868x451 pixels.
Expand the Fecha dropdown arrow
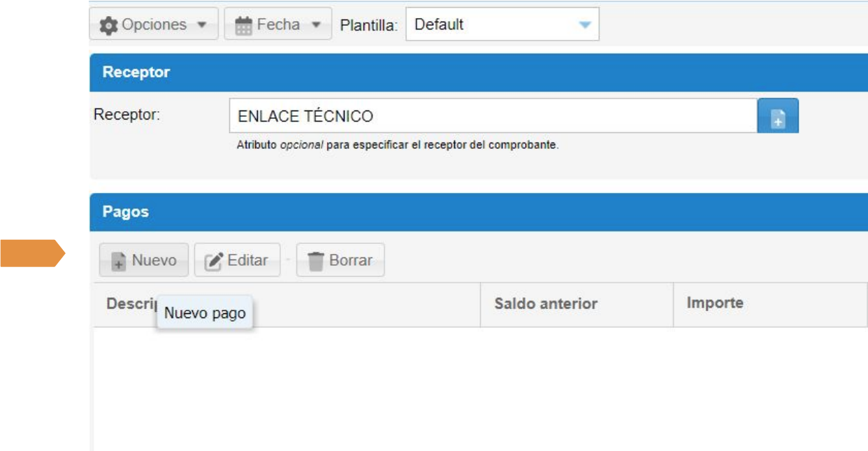[316, 25]
